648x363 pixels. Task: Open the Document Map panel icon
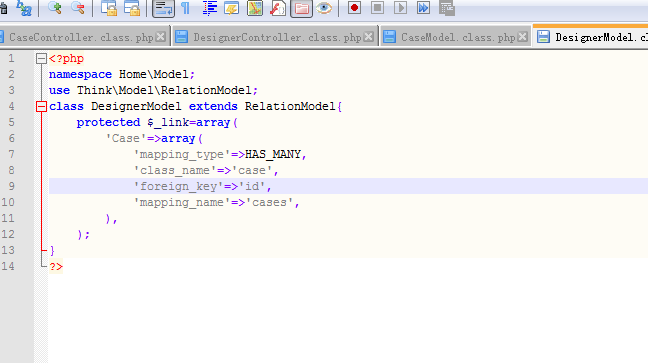click(x=255, y=8)
